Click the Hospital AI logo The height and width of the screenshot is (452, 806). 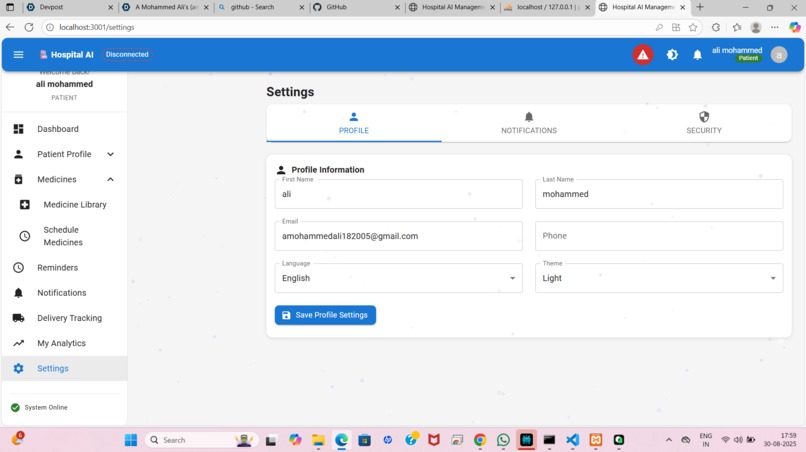66,55
